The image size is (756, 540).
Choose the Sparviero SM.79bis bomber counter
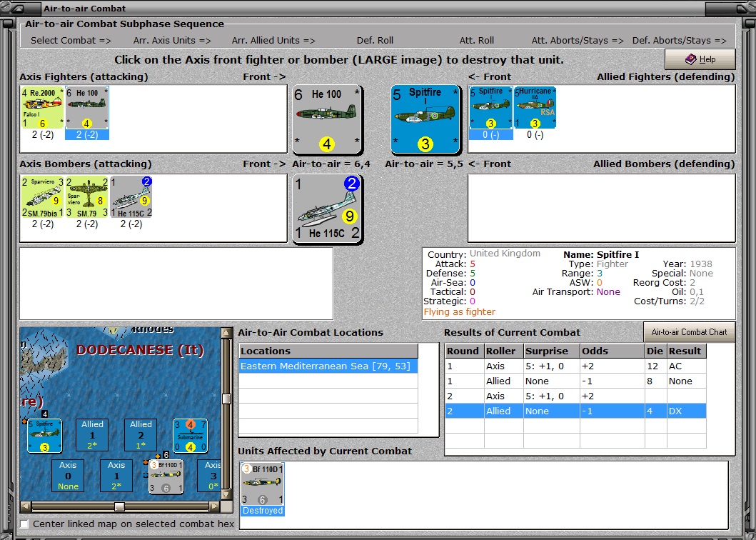(x=42, y=197)
